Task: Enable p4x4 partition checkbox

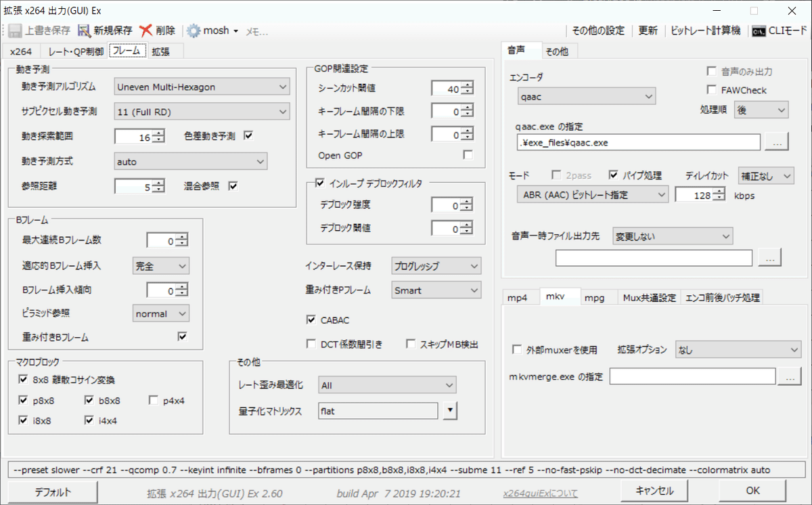Action: click(154, 400)
